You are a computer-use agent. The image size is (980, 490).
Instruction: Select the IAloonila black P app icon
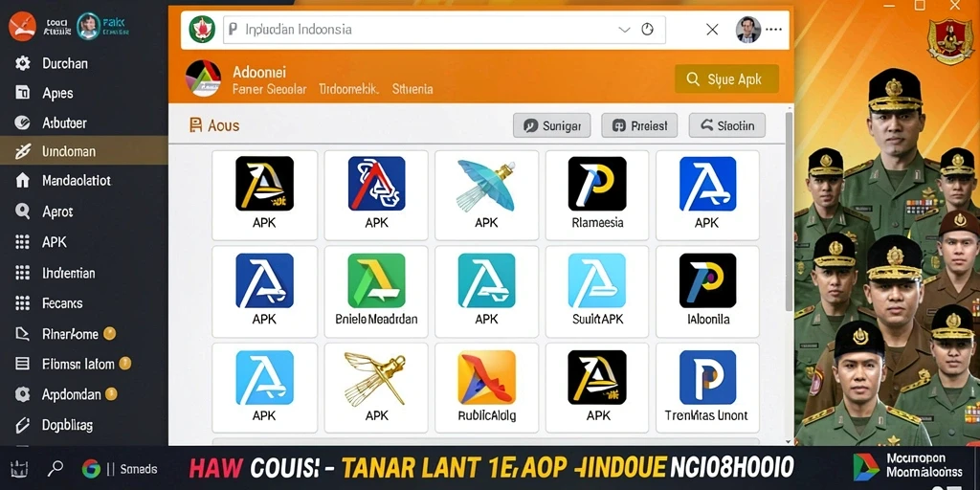(x=707, y=280)
